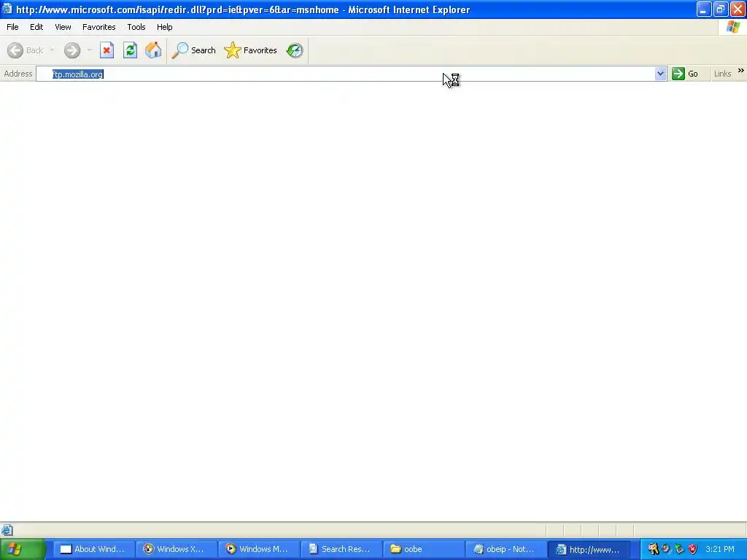Open the Favorites pane from toolbar

[251, 50]
